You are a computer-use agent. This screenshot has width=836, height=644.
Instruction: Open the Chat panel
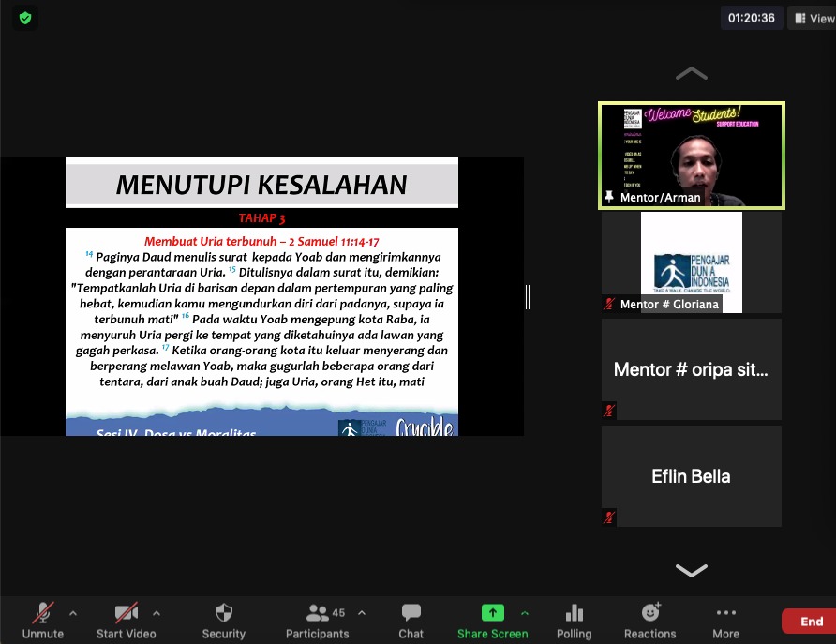click(x=411, y=620)
